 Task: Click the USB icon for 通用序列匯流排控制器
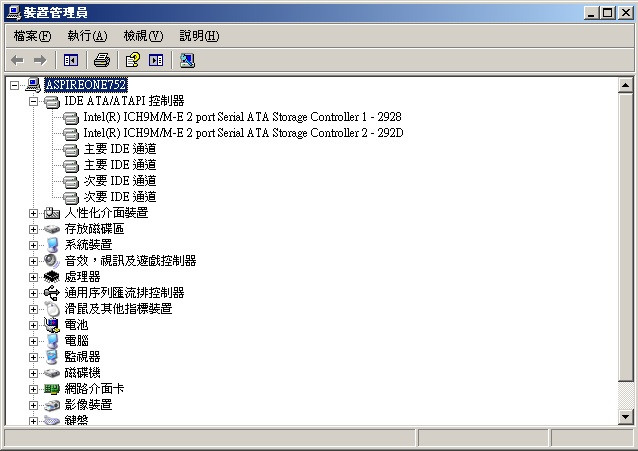point(52,293)
